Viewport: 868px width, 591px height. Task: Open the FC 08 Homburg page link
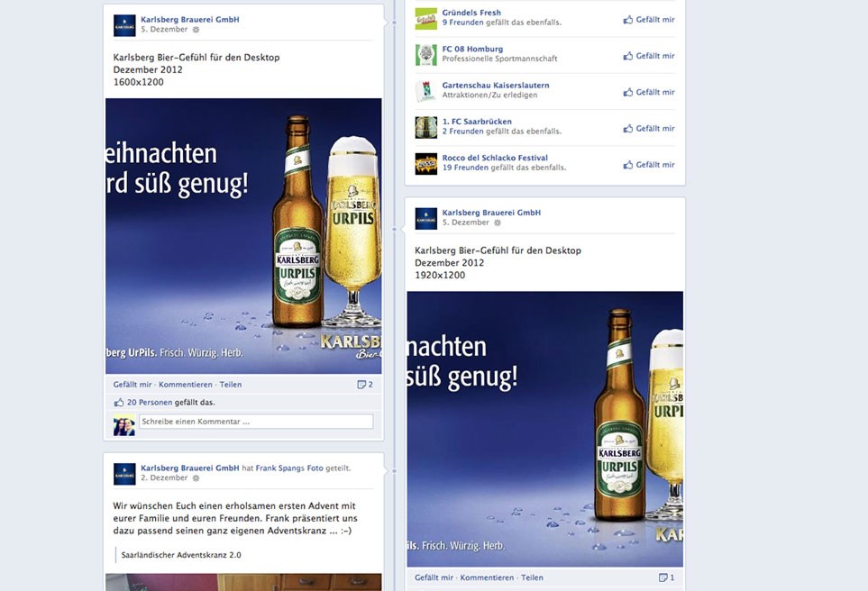tap(472, 50)
